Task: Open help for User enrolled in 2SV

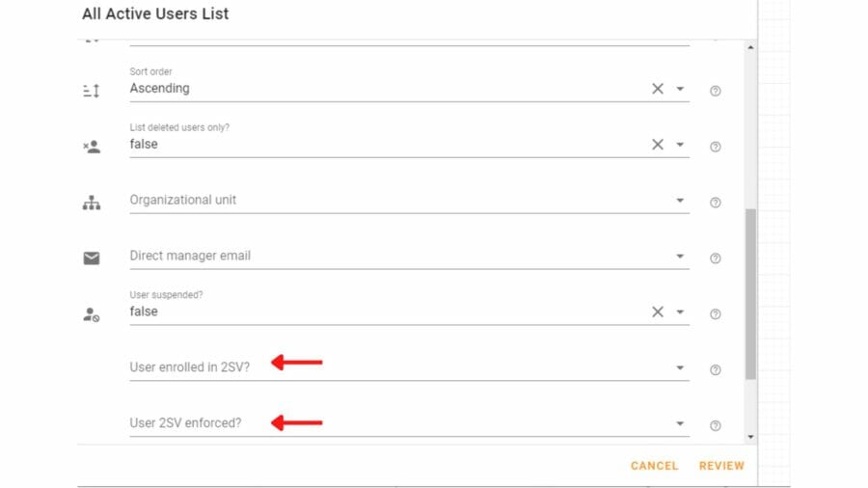Action: (716, 369)
